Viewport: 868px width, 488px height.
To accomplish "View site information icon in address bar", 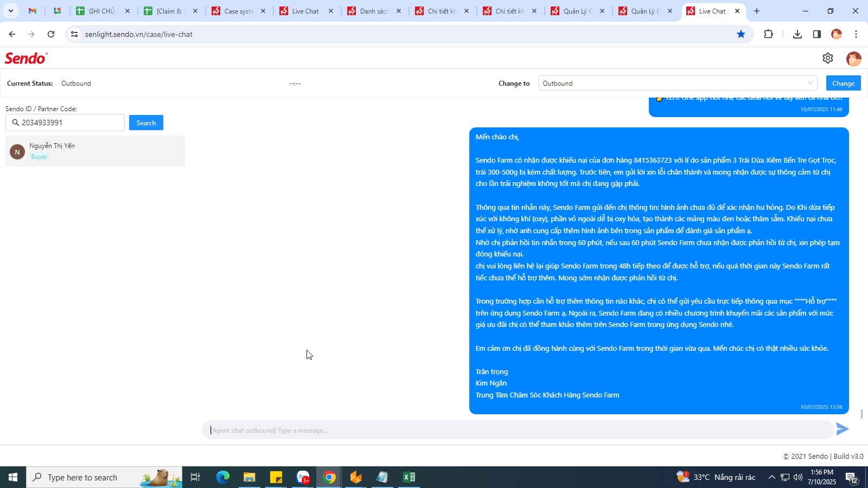I will pos(74,34).
